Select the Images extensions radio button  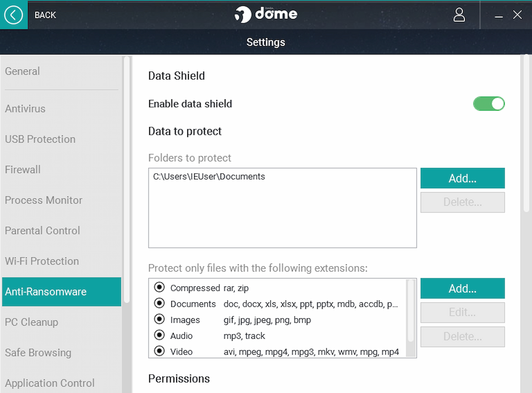point(159,319)
